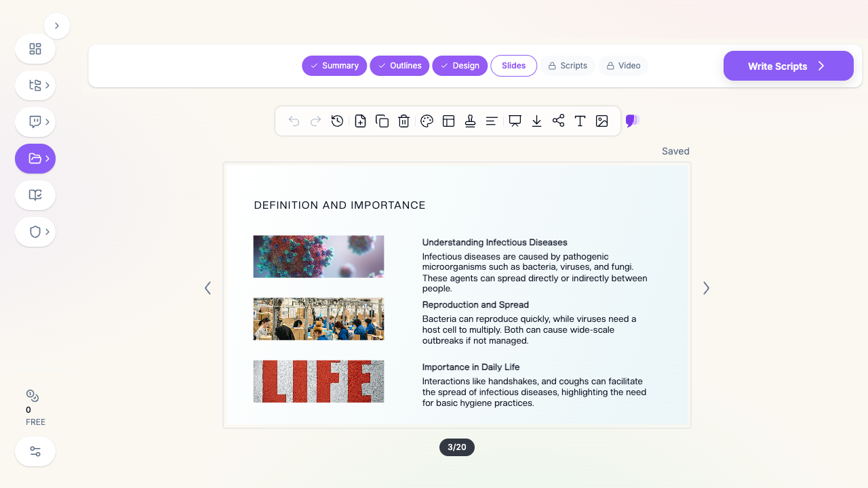This screenshot has width=868, height=488.
Task: Open settings sliders icon bottom left
Action: tap(35, 451)
